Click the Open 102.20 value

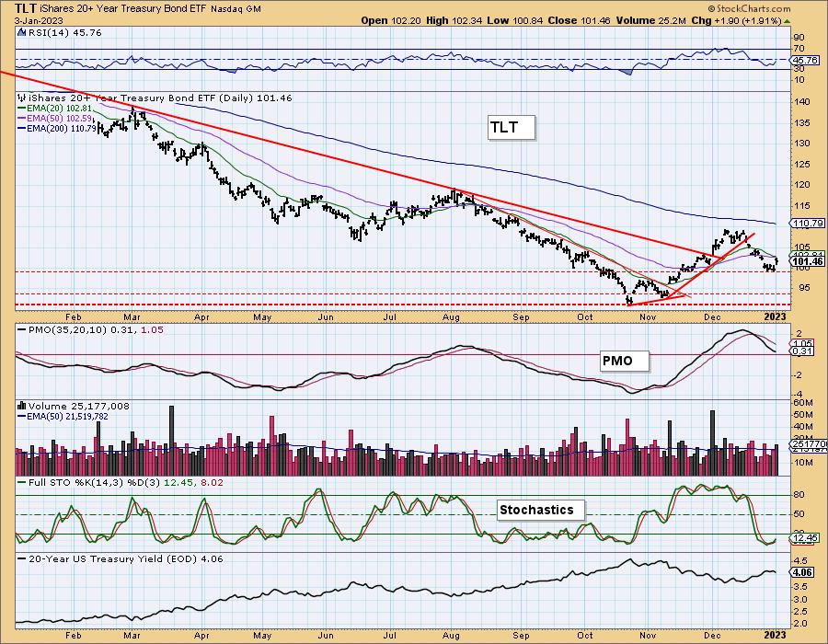tap(392, 20)
